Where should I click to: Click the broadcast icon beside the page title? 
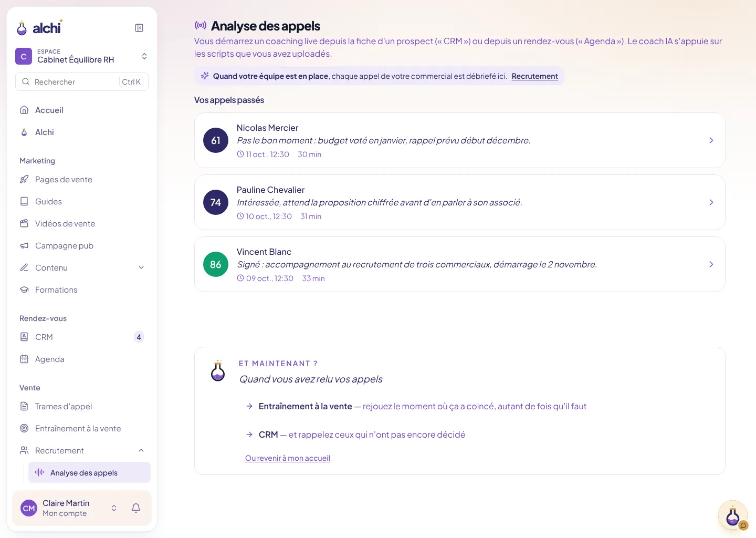coord(200,25)
